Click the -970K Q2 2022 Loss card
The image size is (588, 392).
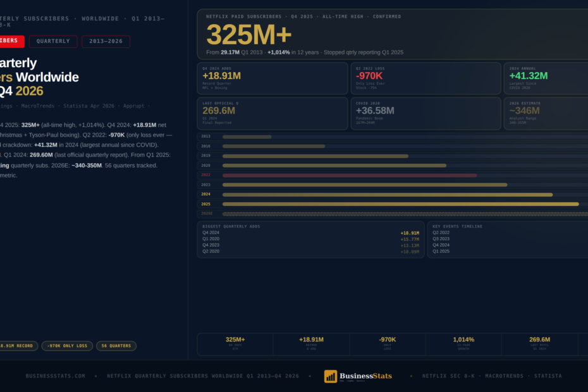(x=426, y=78)
